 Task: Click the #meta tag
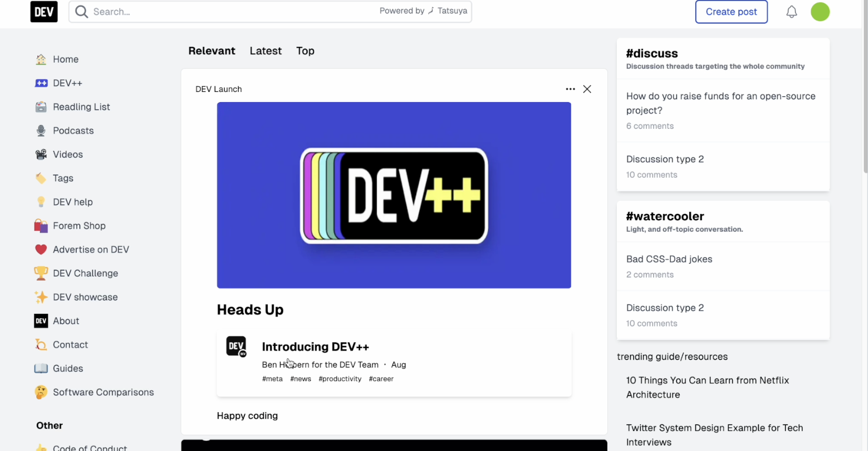[x=272, y=379]
